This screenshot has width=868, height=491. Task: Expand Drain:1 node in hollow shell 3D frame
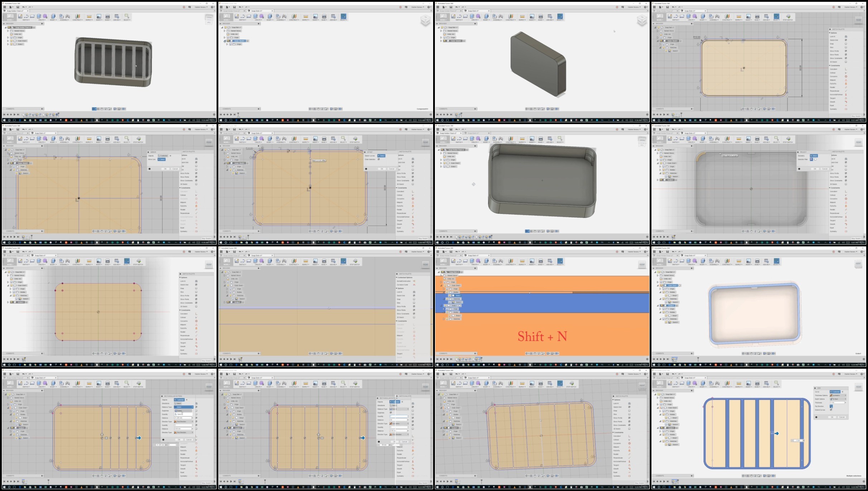(x=441, y=167)
